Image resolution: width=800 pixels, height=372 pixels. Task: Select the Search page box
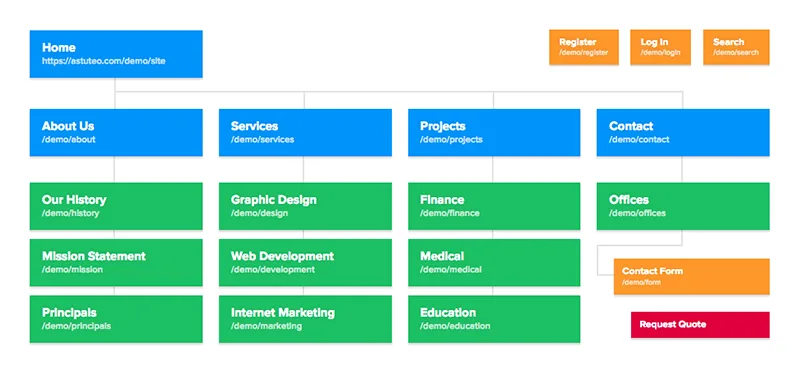pos(736,47)
